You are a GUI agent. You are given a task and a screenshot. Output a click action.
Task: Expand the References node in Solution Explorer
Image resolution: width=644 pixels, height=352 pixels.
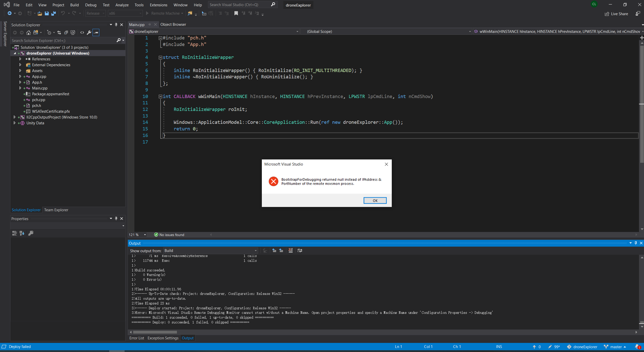20,59
